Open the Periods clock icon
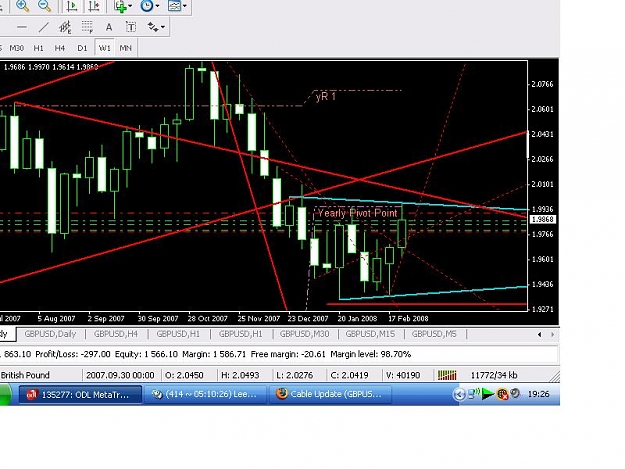Viewport: 625px width, 469px height. pos(147,6)
